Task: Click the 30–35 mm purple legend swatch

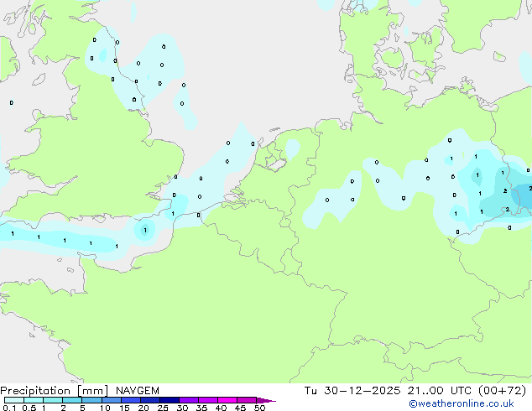Action: pos(189,400)
